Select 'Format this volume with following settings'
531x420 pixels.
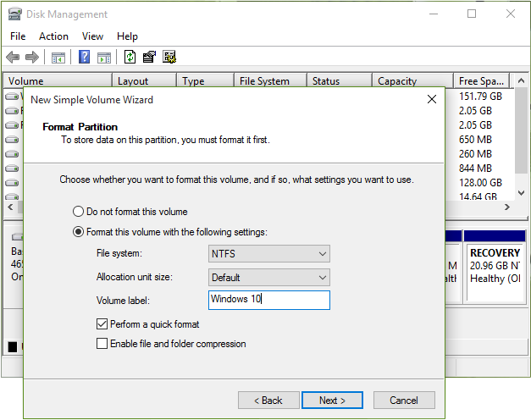79,232
